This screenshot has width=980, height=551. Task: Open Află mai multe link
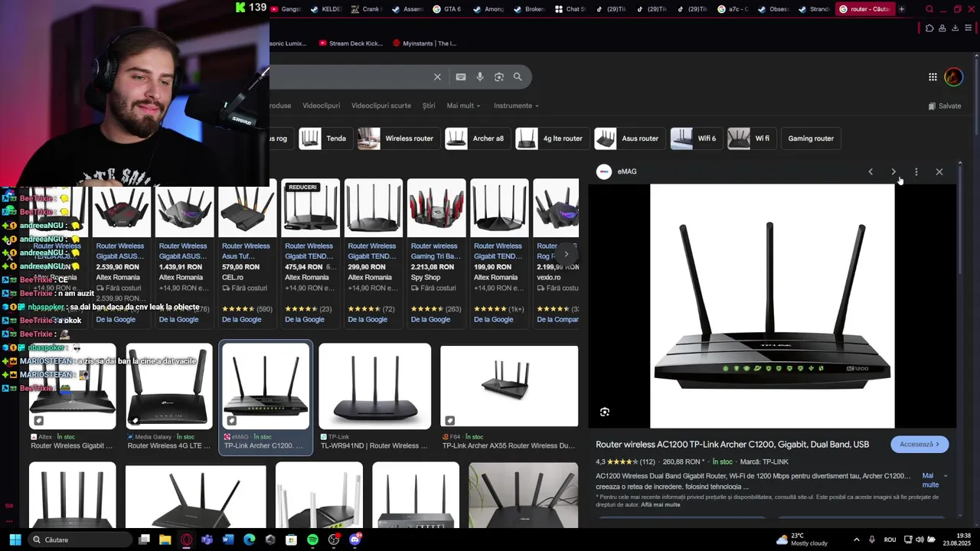[x=661, y=505]
